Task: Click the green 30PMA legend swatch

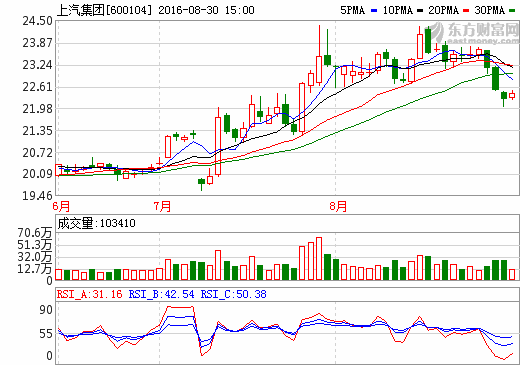Action: pyautogui.click(x=512, y=11)
